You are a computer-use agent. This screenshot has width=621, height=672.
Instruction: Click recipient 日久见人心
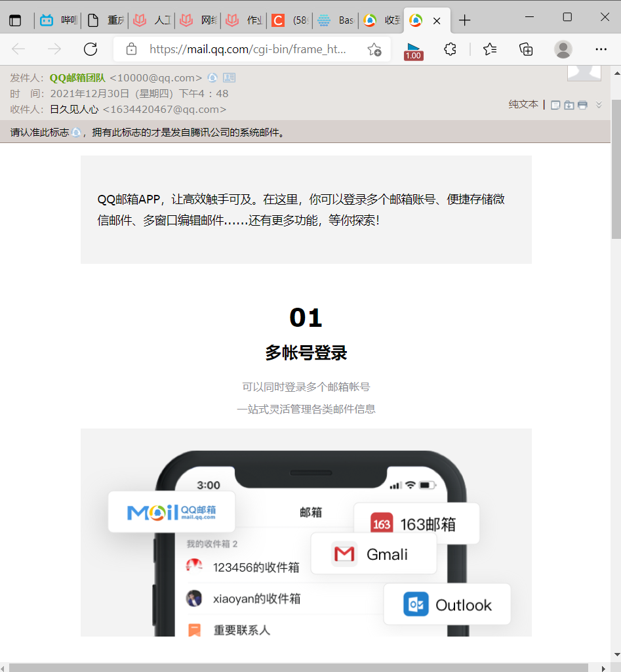74,110
